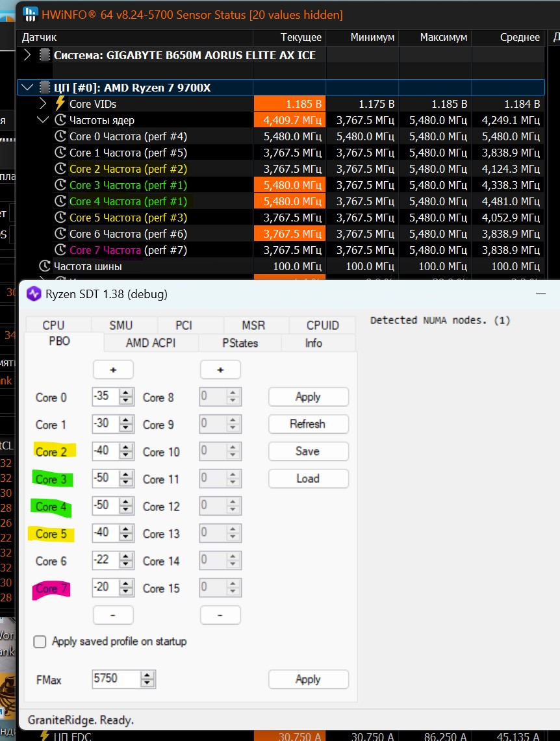The height and width of the screenshot is (741, 560).
Task: Click the Load profile button
Action: (308, 479)
